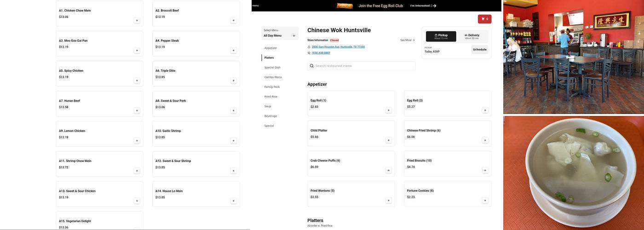Screen dimensions: 644x230
Task: Open the All Day Menu dropdown
Action: [x=280, y=35]
